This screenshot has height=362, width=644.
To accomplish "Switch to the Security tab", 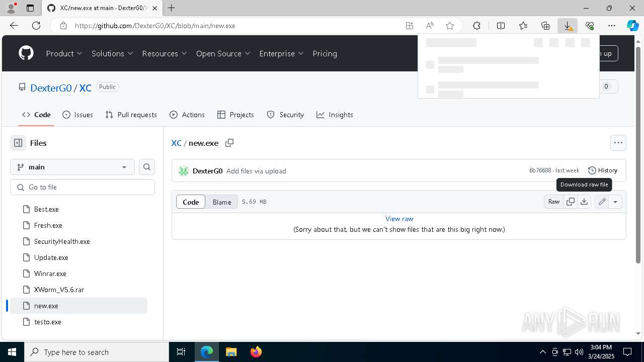I will pos(285,115).
